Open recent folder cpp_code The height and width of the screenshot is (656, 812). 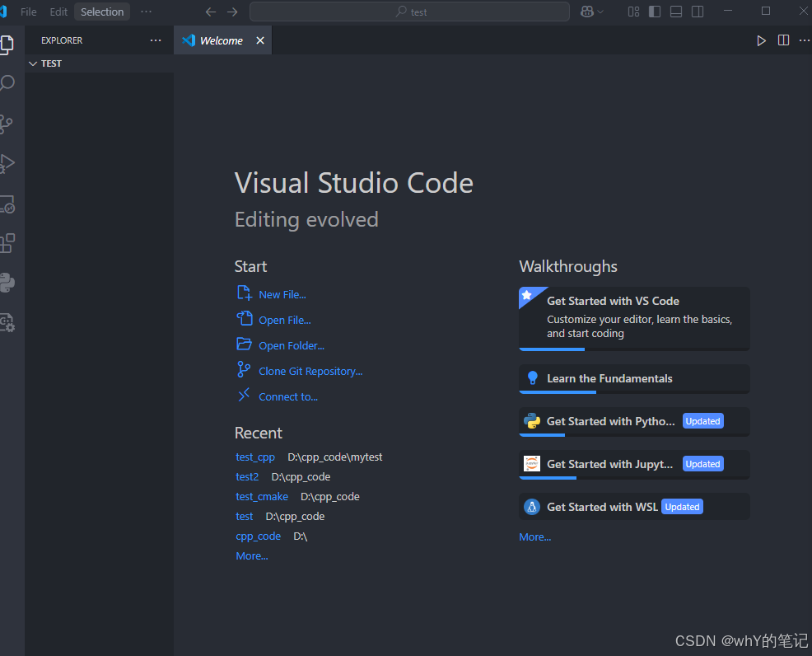pyautogui.click(x=258, y=537)
